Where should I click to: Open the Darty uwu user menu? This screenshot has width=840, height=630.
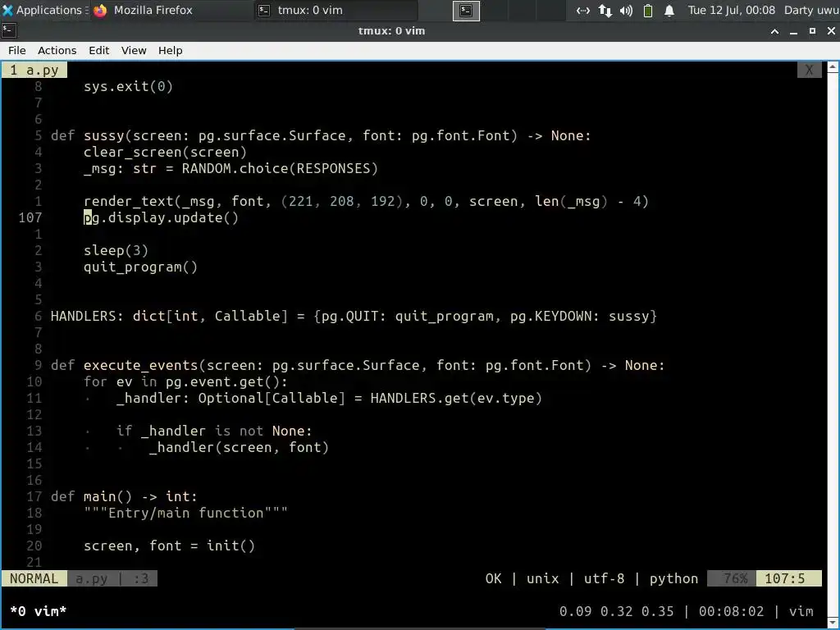tap(811, 10)
